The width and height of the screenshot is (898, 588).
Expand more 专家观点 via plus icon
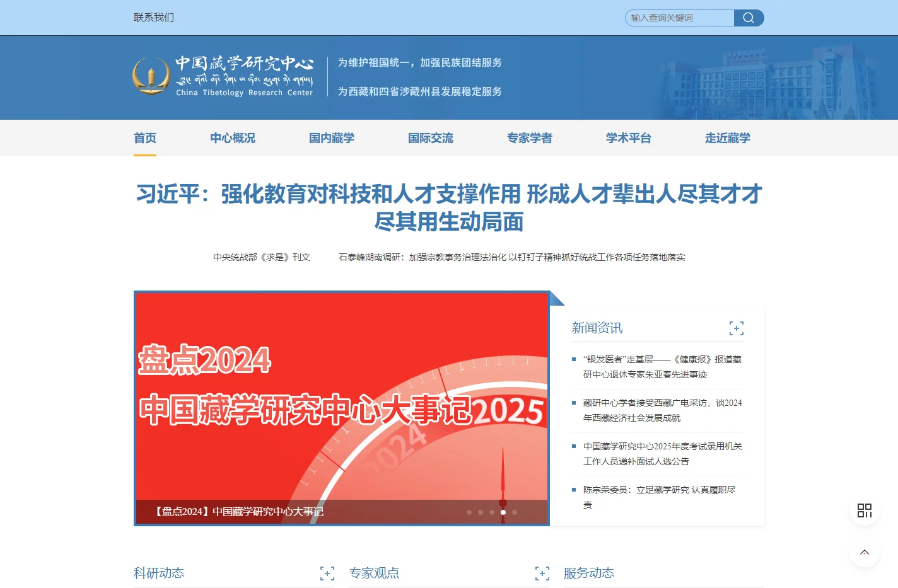tap(542, 574)
